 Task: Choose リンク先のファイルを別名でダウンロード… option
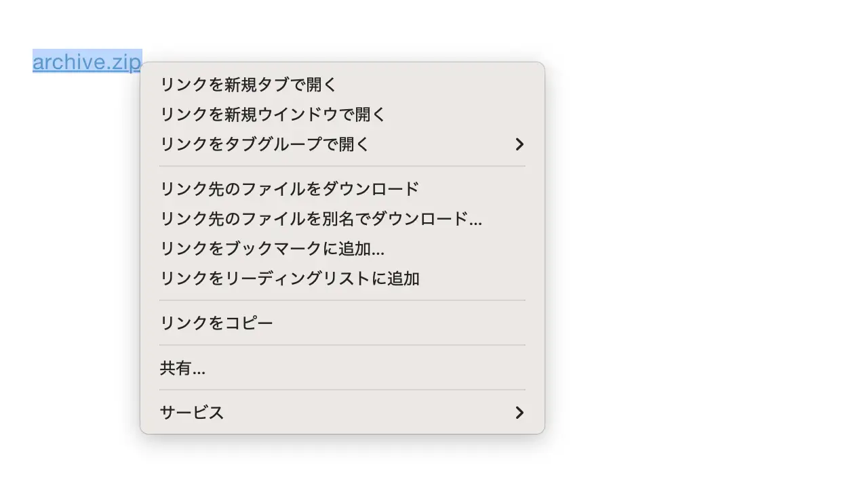click(321, 219)
